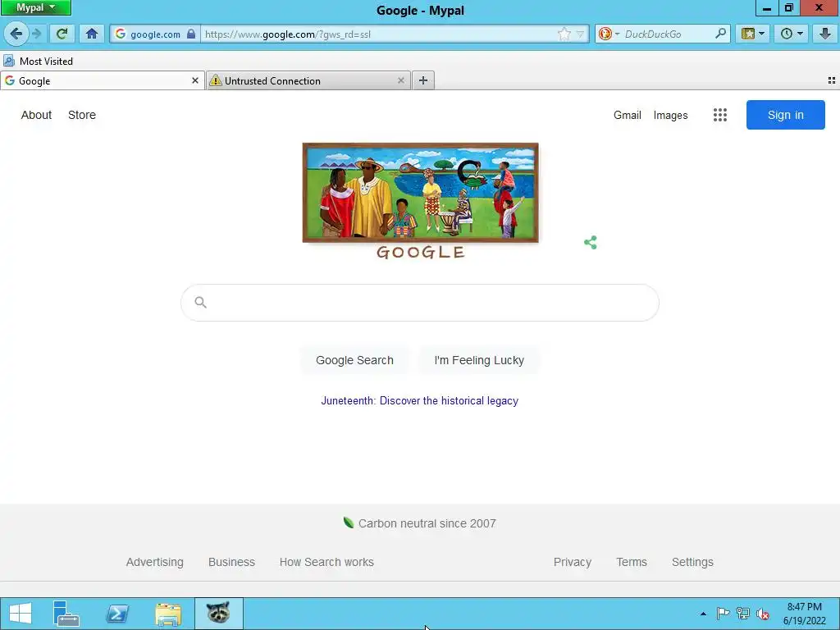
Task: Open a new tab with plus button
Action: [423, 80]
